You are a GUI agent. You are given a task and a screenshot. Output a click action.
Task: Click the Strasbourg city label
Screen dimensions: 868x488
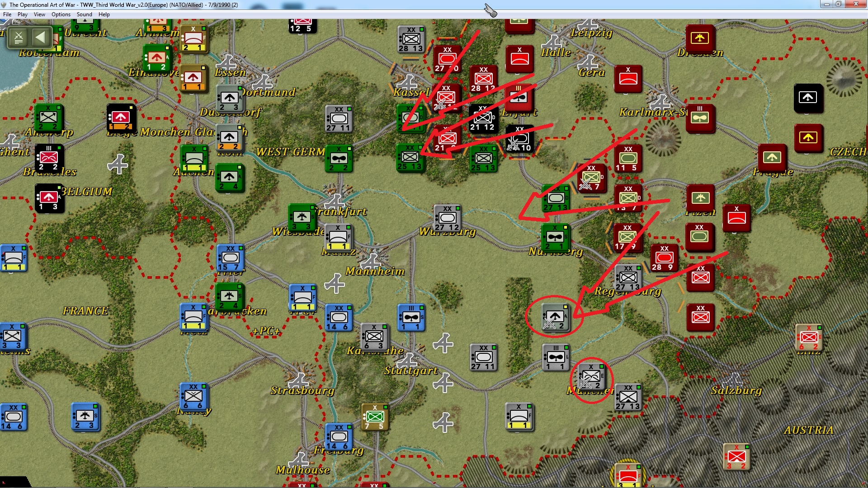click(302, 390)
